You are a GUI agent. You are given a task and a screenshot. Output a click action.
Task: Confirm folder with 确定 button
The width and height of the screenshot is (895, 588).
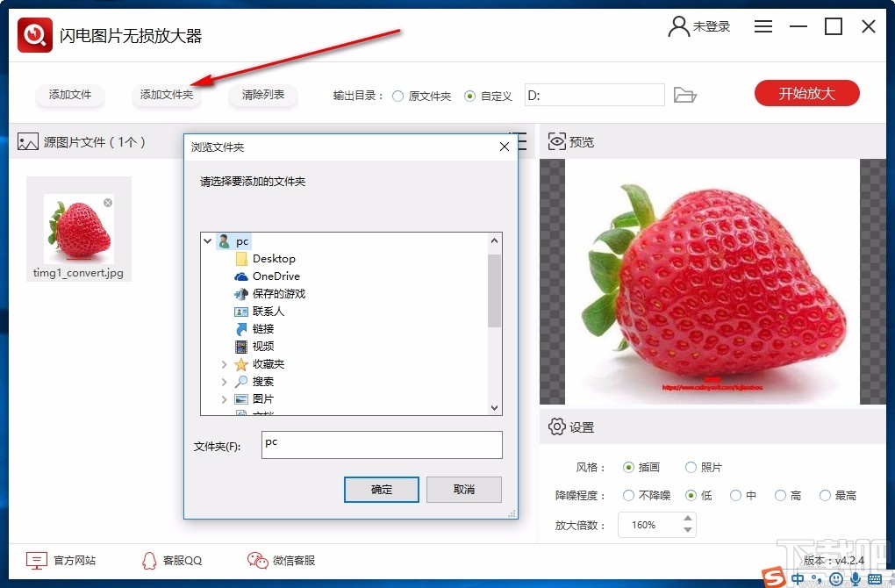[x=382, y=489]
